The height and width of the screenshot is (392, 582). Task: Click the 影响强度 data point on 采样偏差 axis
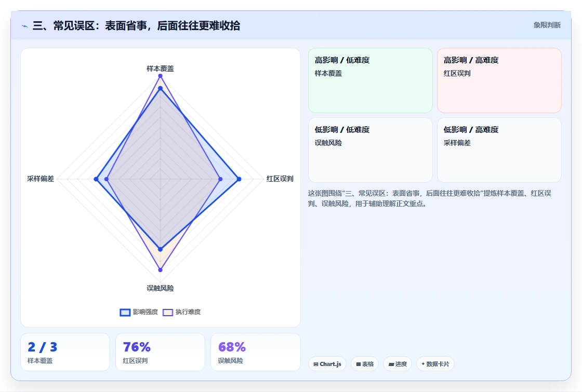(x=96, y=179)
